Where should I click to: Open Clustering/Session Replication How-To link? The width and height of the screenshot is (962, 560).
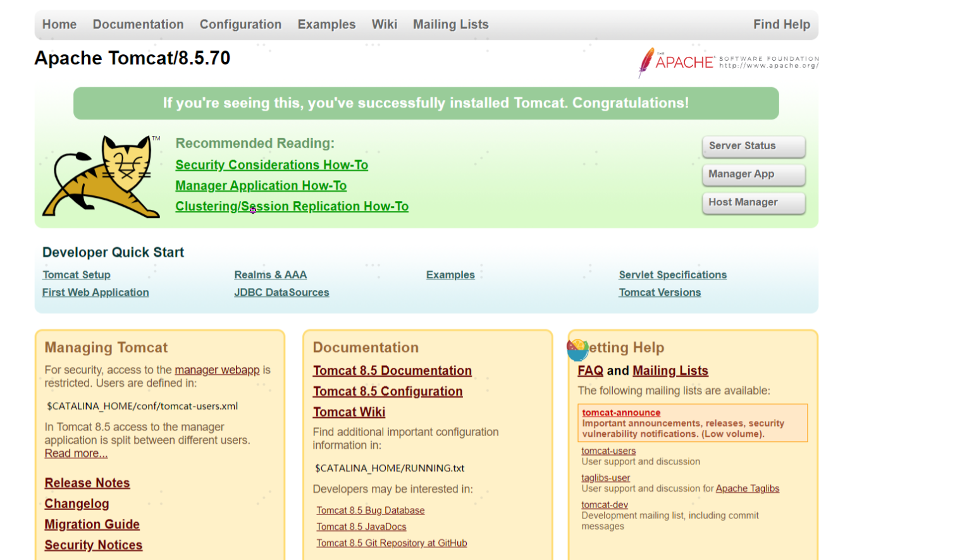[x=292, y=207]
